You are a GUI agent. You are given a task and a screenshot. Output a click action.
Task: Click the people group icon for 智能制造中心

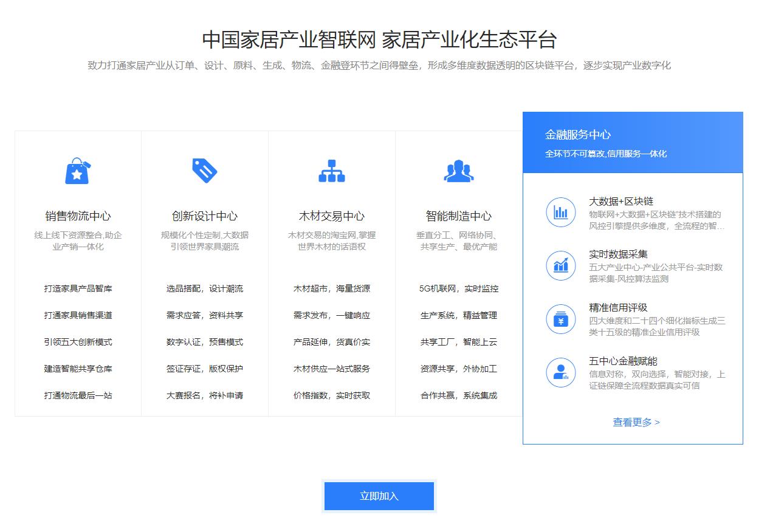point(458,172)
